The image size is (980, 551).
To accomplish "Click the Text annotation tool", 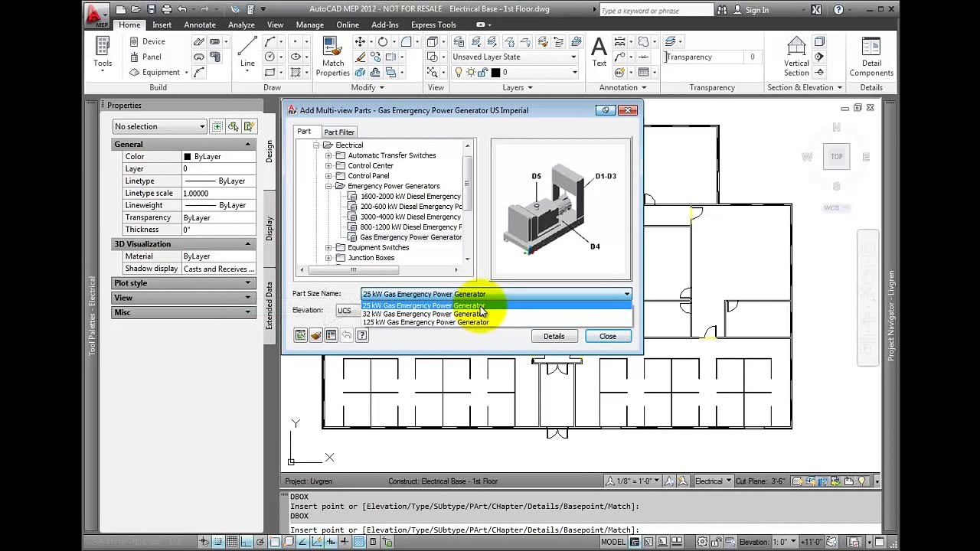I will point(599,52).
